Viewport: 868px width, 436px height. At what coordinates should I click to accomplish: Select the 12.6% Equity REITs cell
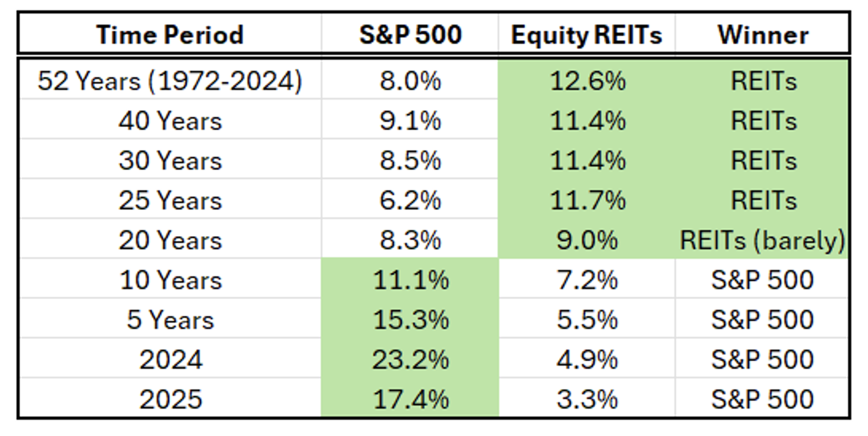(587, 81)
